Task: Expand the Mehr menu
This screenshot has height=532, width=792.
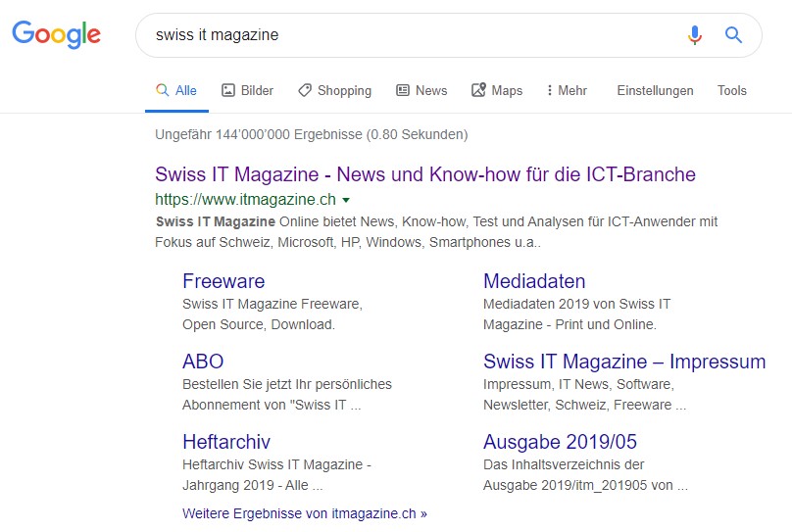Action: tap(567, 91)
